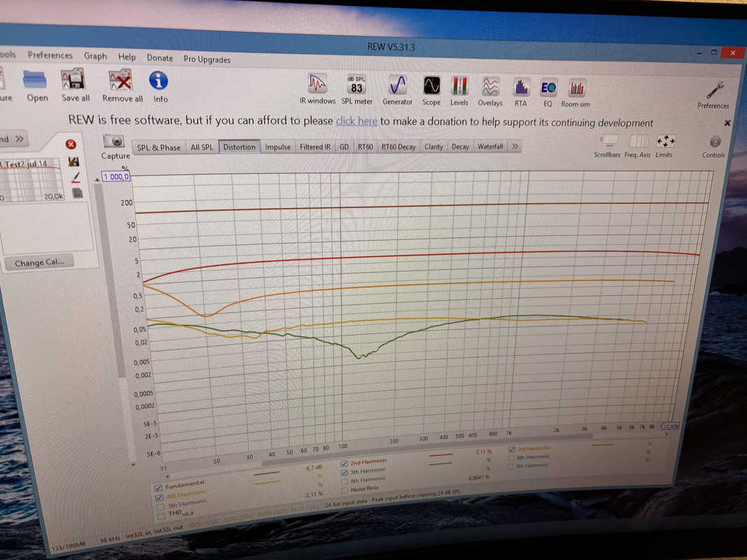The width and height of the screenshot is (747, 560).
Task: Toggle the Freq. Axis mode
Action: 638,146
